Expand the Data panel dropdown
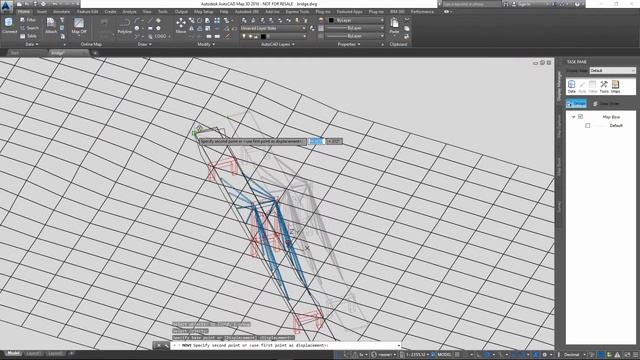640x360 pixels. (x=31, y=44)
